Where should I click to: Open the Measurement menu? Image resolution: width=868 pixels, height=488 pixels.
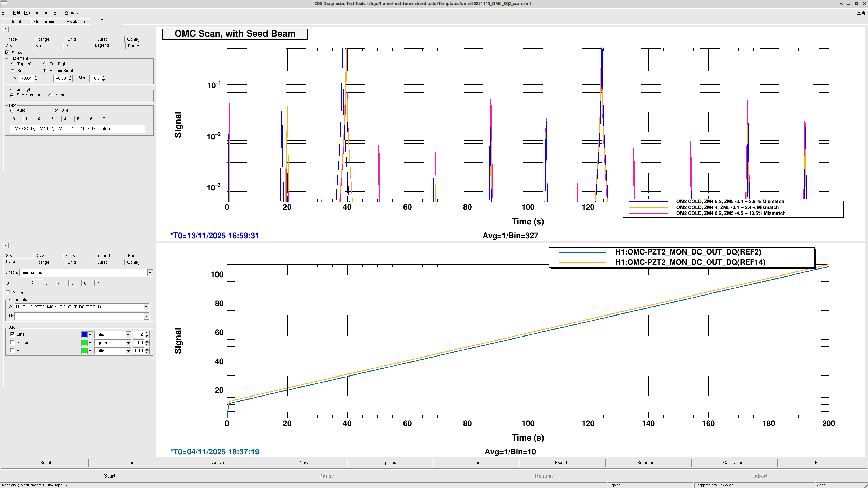coord(37,13)
